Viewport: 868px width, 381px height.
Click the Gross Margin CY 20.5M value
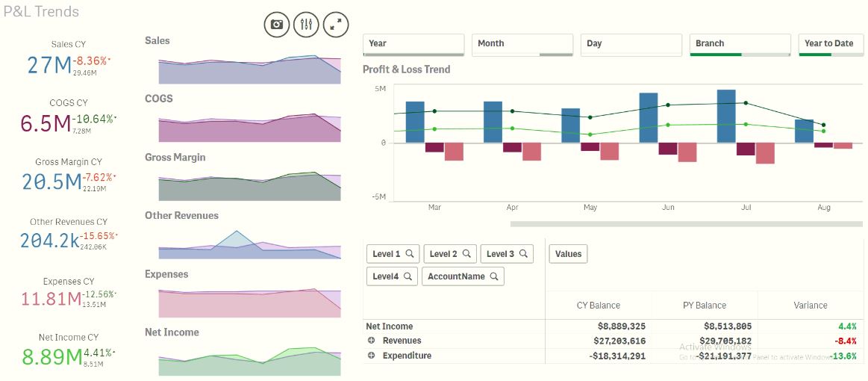pyautogui.click(x=52, y=182)
